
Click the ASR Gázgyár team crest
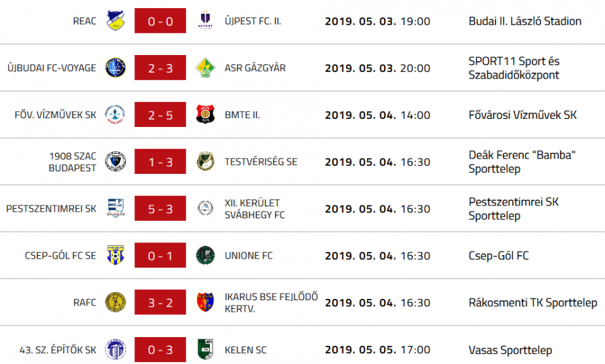[x=205, y=68]
